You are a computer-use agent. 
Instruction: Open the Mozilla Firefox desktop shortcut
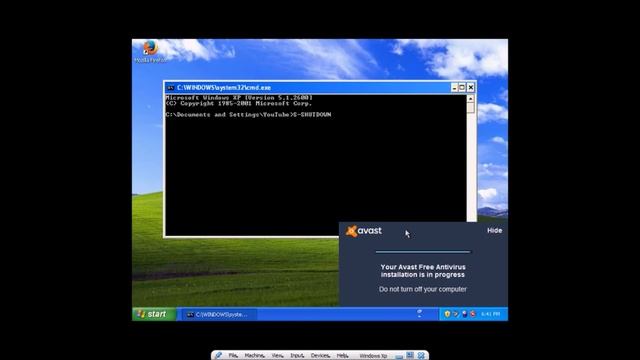[x=151, y=51]
